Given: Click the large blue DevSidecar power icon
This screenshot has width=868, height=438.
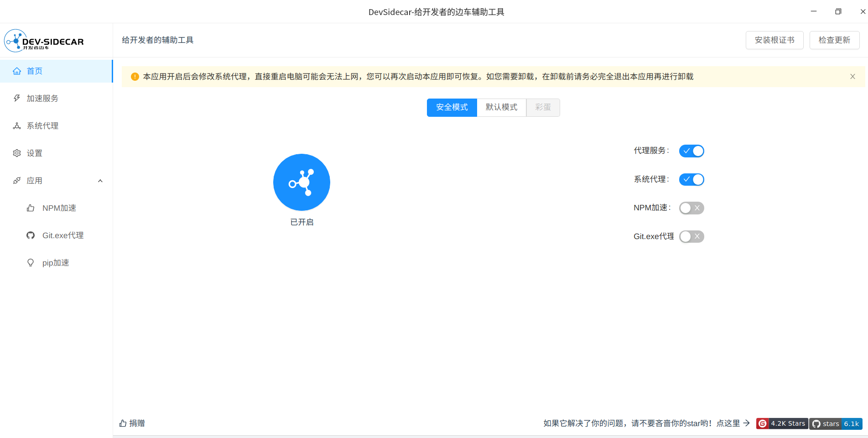Looking at the screenshot, I should tap(301, 182).
